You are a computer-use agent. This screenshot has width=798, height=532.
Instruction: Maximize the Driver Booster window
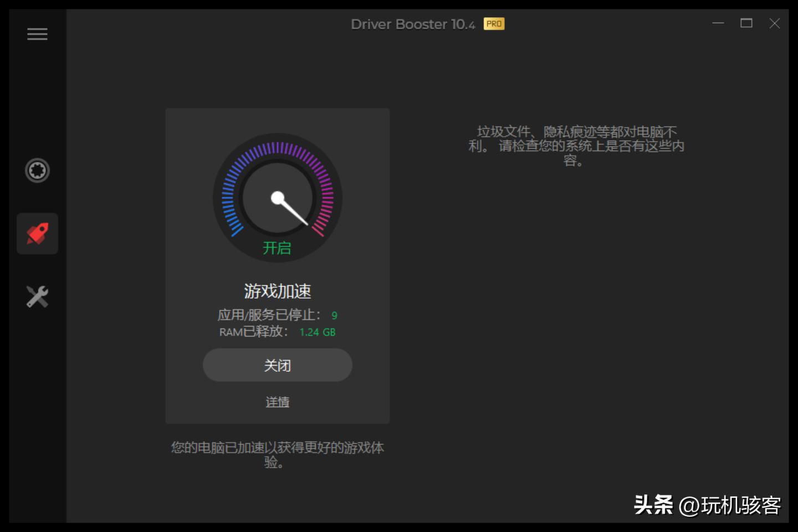(746, 23)
